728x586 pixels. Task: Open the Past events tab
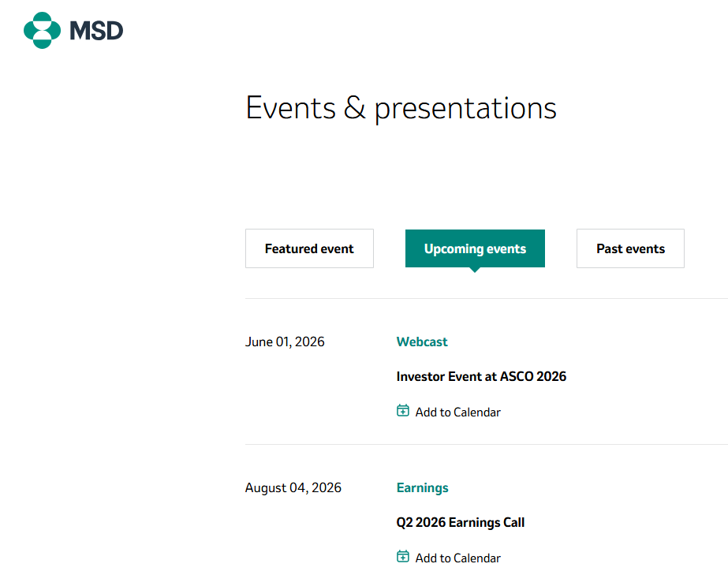[630, 248]
